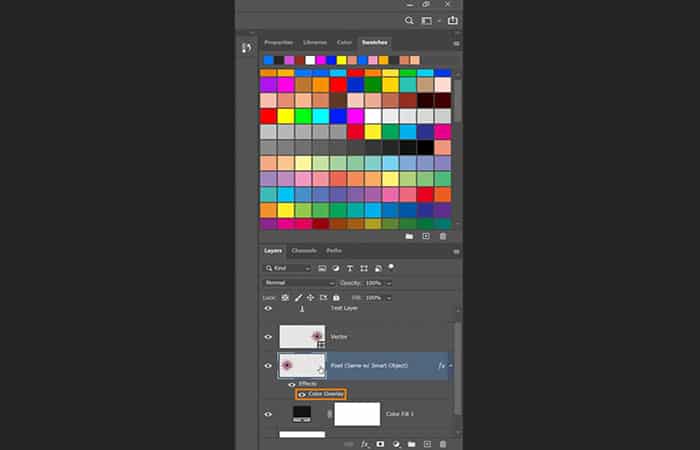Screen dimensions: 700x450
Task: Open the search magnifier icon
Action: click(409, 21)
